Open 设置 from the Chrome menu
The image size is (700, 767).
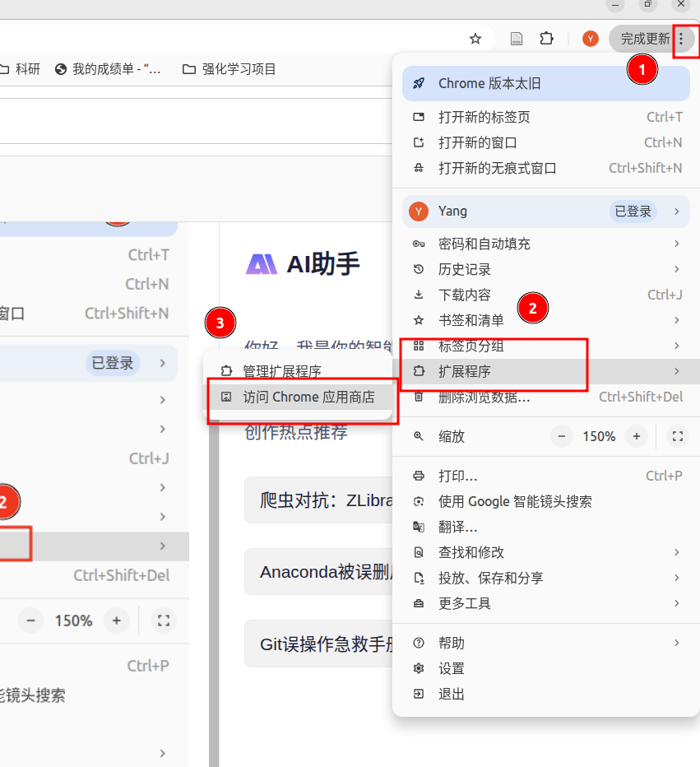point(546,668)
